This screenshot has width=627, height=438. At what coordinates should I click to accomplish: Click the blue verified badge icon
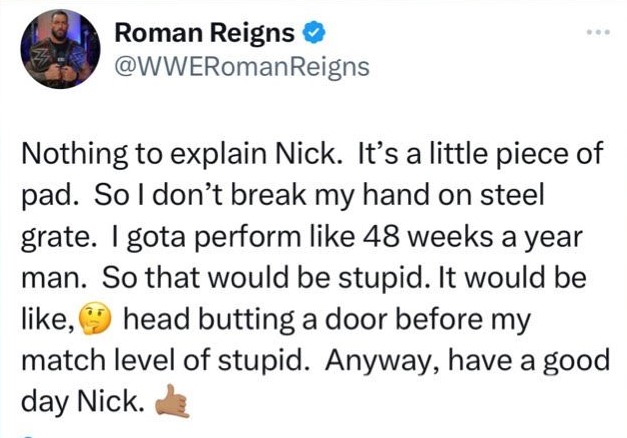click(x=315, y=33)
